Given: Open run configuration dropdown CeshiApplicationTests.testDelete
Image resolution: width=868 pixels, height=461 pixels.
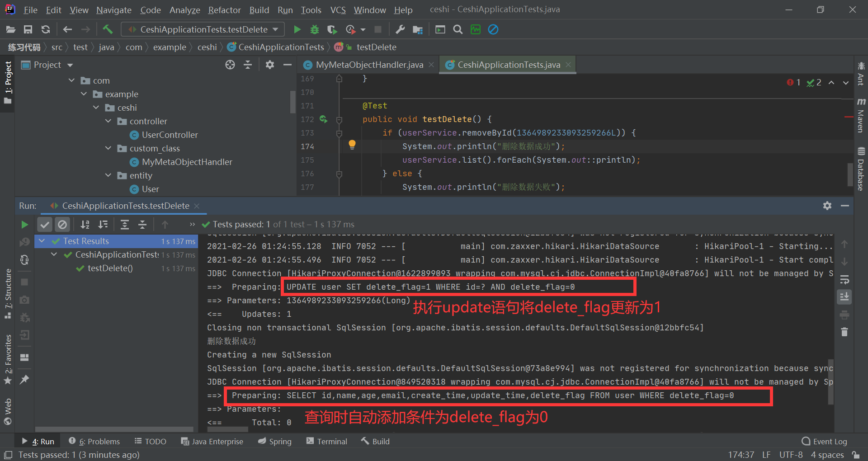Looking at the screenshot, I should click(x=203, y=29).
